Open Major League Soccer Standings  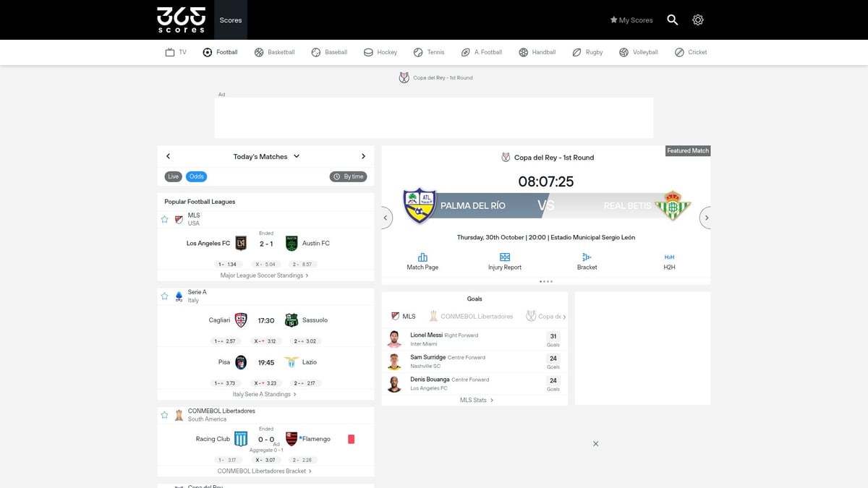(x=265, y=275)
